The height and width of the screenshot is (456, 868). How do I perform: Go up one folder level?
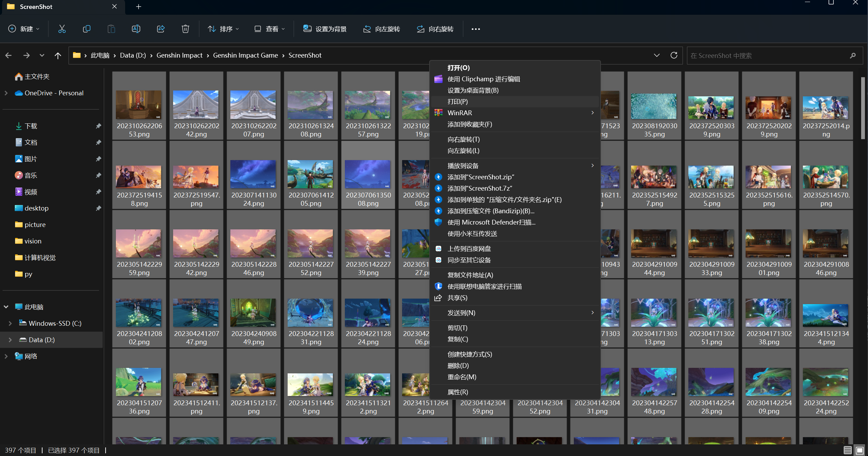58,55
